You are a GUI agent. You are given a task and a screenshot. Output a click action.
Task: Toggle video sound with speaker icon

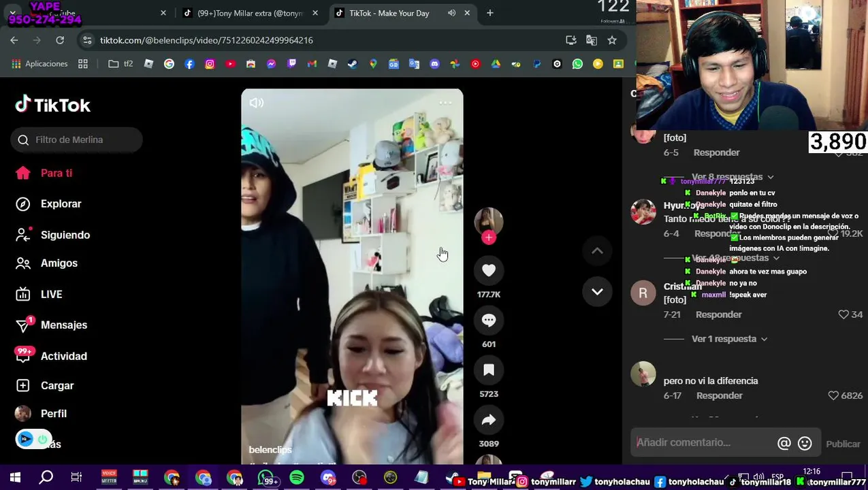pos(257,103)
